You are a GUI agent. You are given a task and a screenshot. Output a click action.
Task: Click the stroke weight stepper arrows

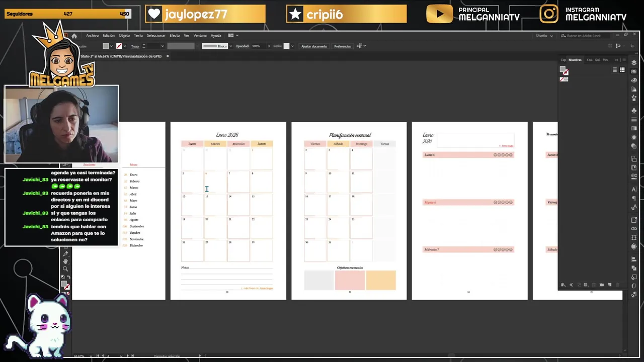(x=143, y=46)
